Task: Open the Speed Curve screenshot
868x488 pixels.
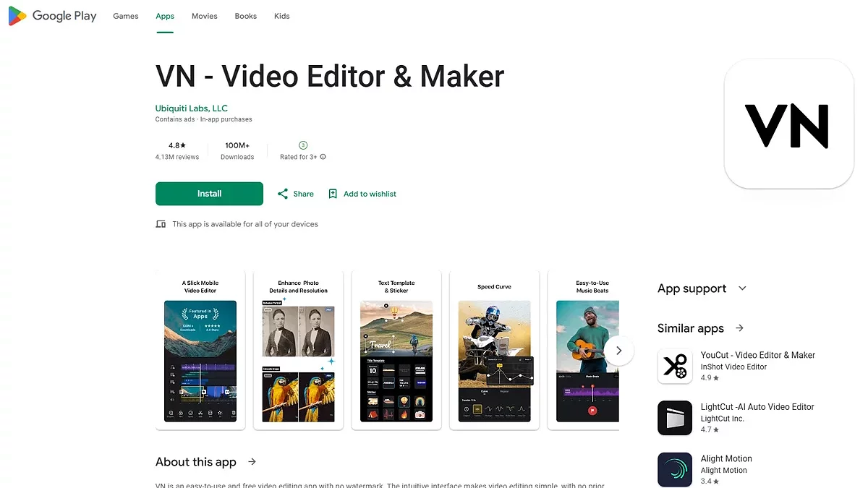Action: coord(494,351)
